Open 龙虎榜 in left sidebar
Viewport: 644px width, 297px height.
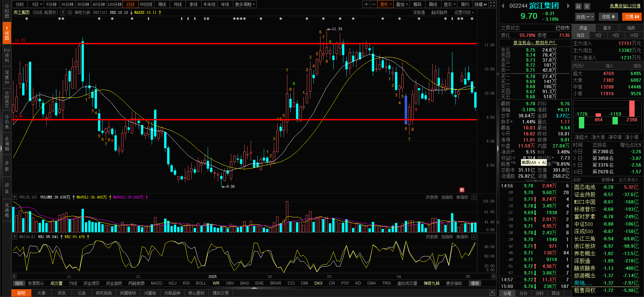click(7, 210)
